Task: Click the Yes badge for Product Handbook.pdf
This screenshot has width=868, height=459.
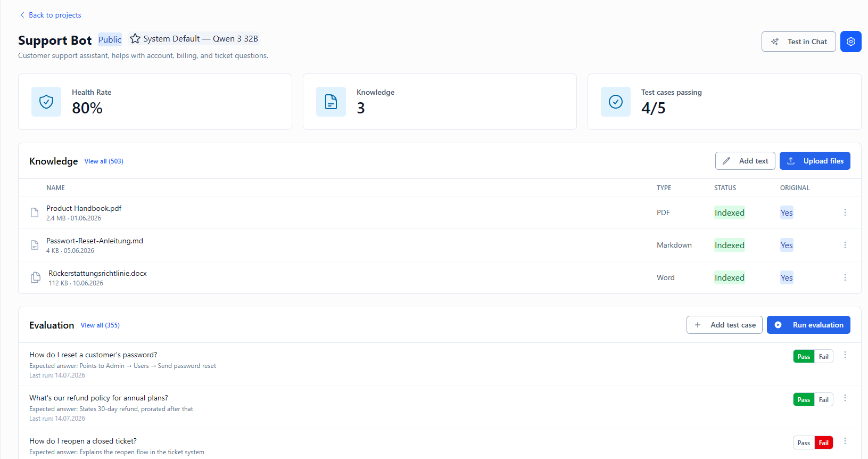Action: [x=787, y=212]
